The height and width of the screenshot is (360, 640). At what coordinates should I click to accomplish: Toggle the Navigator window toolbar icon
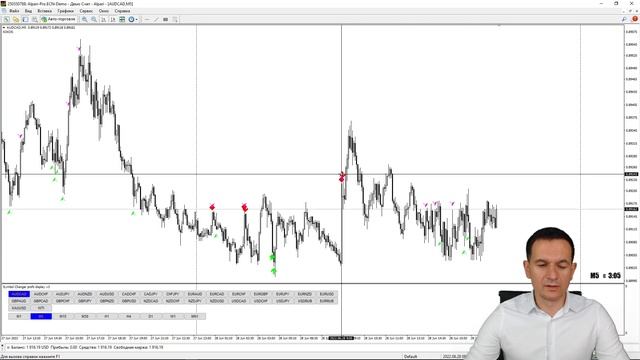[x=35, y=19]
